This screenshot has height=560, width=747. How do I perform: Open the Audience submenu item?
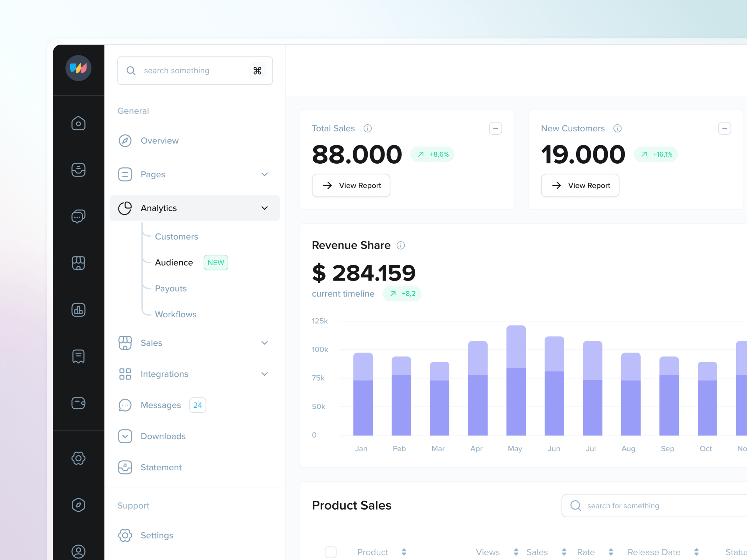tap(174, 262)
